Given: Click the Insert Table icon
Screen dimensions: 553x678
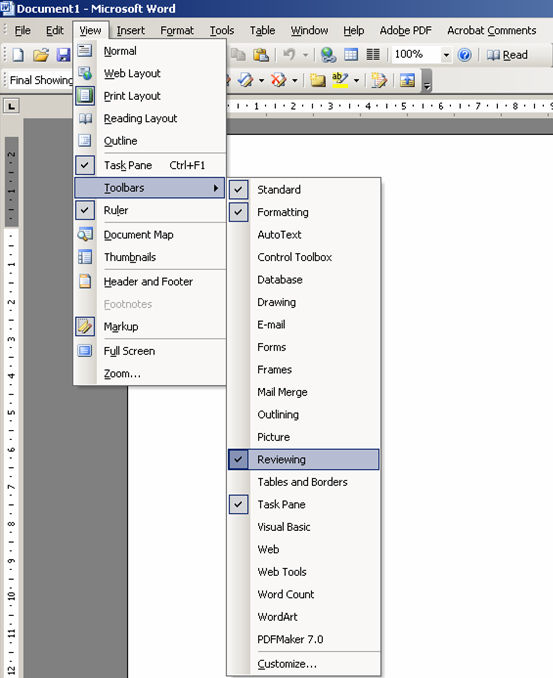Looking at the screenshot, I should click(x=351, y=55).
